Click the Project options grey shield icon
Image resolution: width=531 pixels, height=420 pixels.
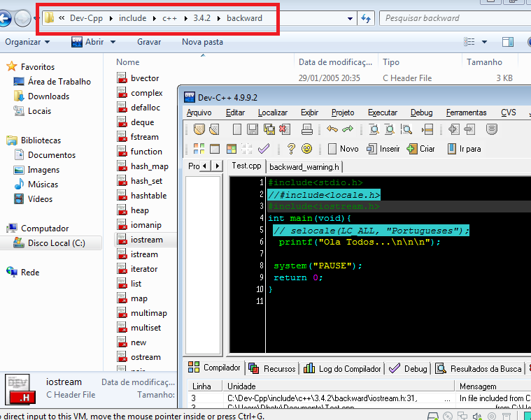pos(491,129)
